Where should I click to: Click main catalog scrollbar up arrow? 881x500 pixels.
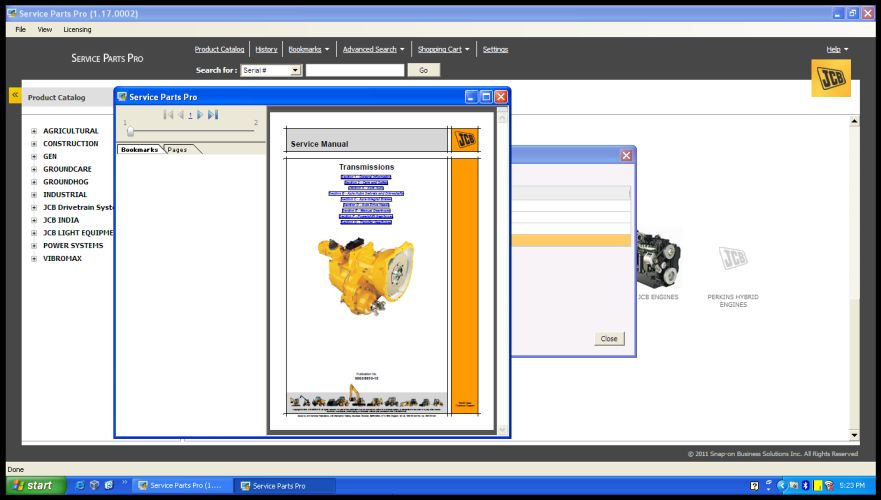(854, 121)
